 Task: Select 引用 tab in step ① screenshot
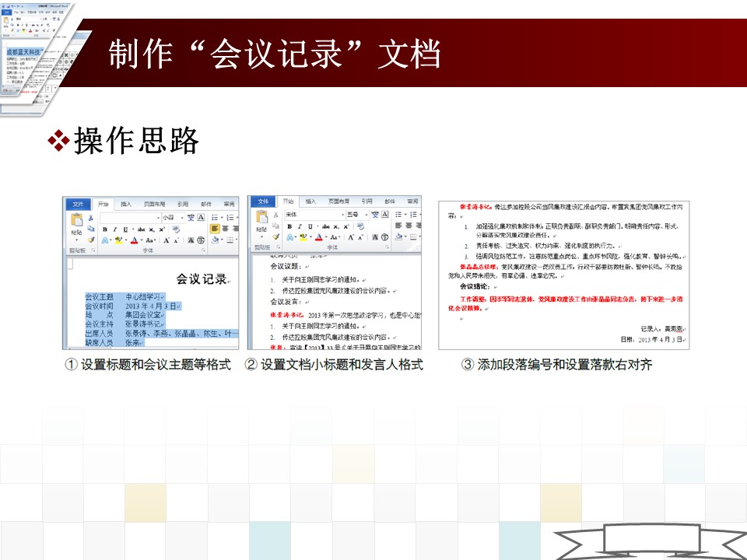point(183,204)
